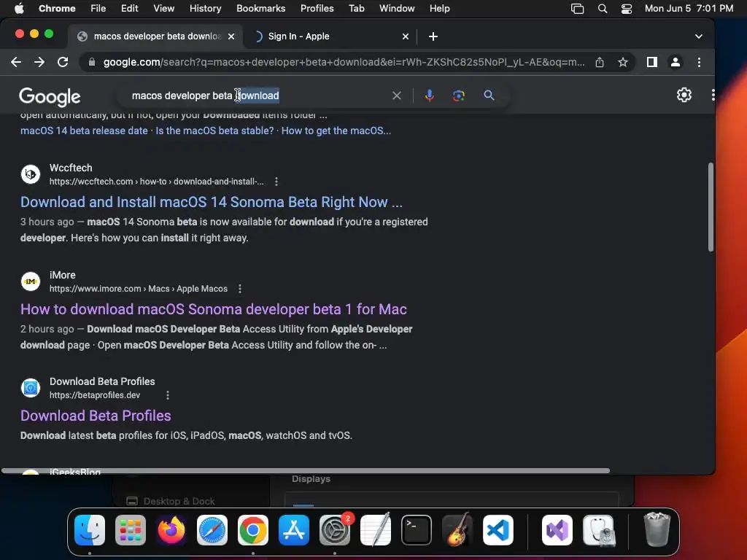Share this page using the share icon

point(600,62)
